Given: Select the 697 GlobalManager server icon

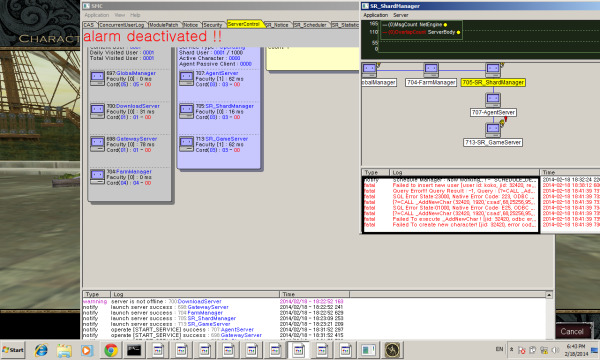Looking at the screenshot, I should [x=97, y=78].
